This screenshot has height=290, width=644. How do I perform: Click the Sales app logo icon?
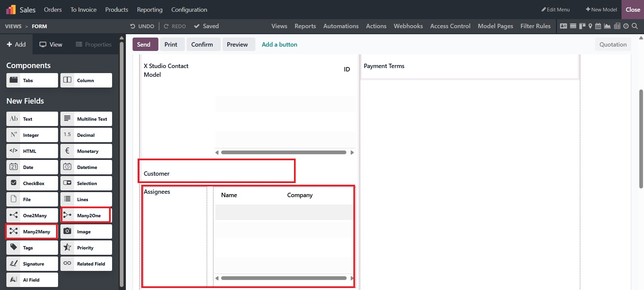click(11, 10)
